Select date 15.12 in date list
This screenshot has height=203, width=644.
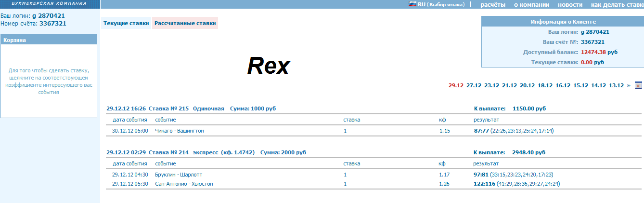(x=580, y=85)
